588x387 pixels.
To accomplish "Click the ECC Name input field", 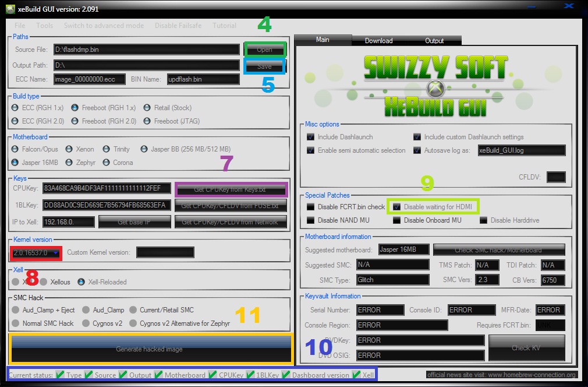I will tap(89, 79).
